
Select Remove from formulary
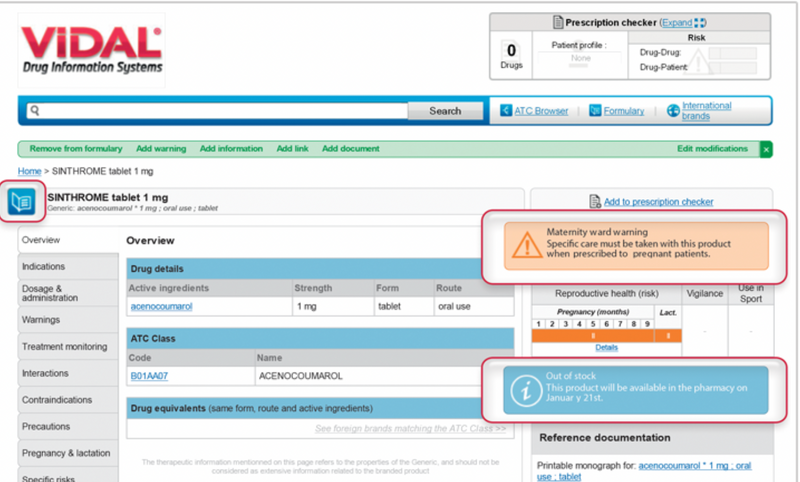(x=76, y=148)
